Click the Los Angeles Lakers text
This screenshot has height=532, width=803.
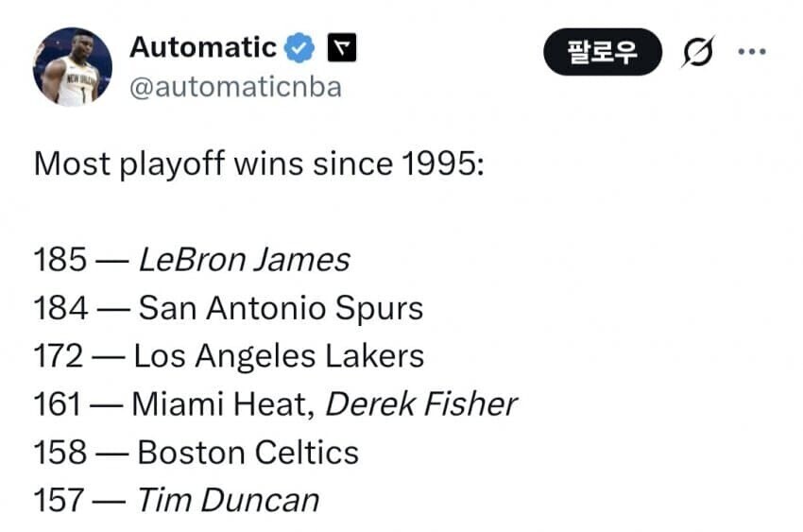tap(279, 356)
